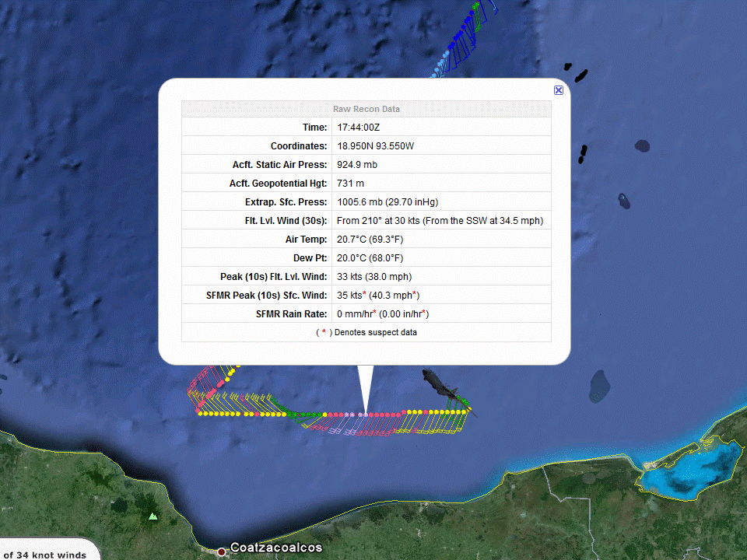
Task: Click the green volcano triangle marker
Action: [x=153, y=515]
